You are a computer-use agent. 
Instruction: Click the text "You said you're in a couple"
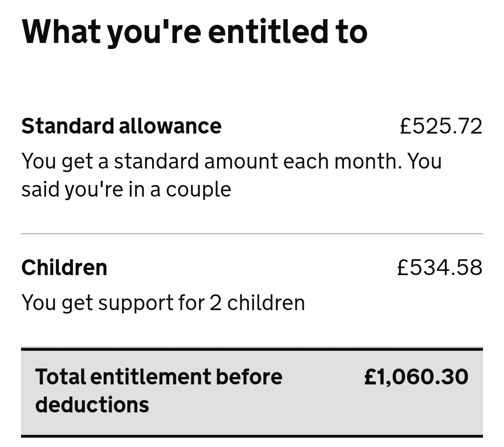click(x=126, y=189)
